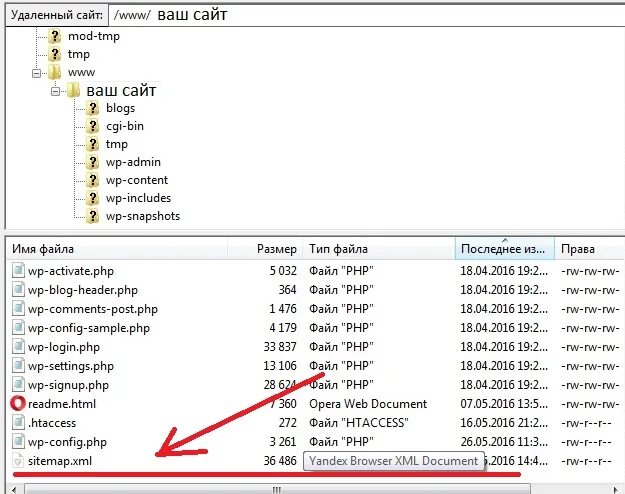Click the wp-includes folder icon

92,198
